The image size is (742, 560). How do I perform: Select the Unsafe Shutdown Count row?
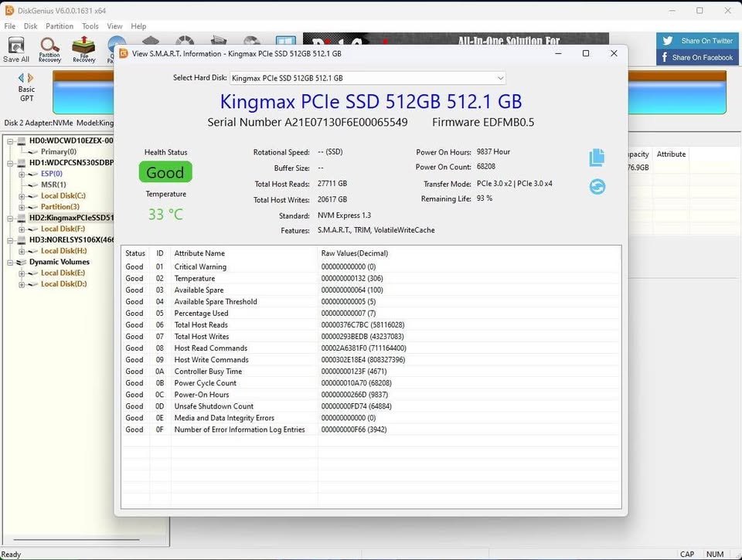371,406
